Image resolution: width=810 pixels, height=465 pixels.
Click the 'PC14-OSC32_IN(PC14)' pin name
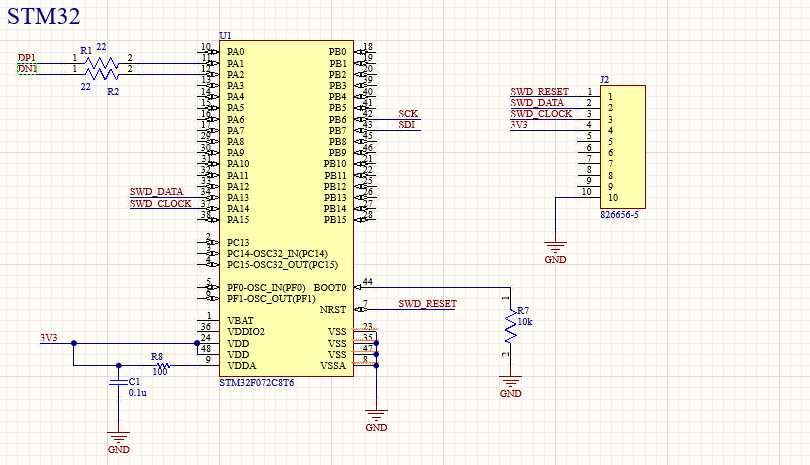click(x=277, y=254)
